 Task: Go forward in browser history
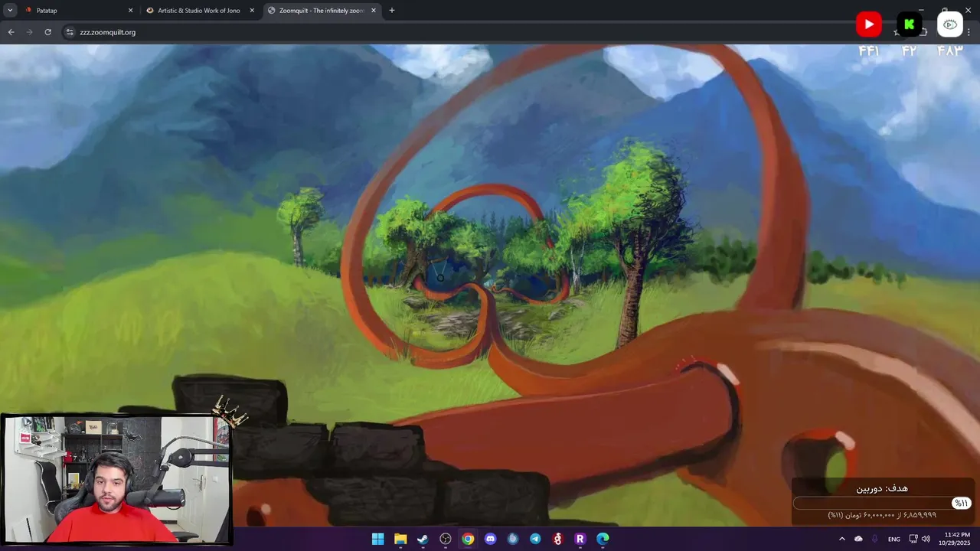(29, 32)
